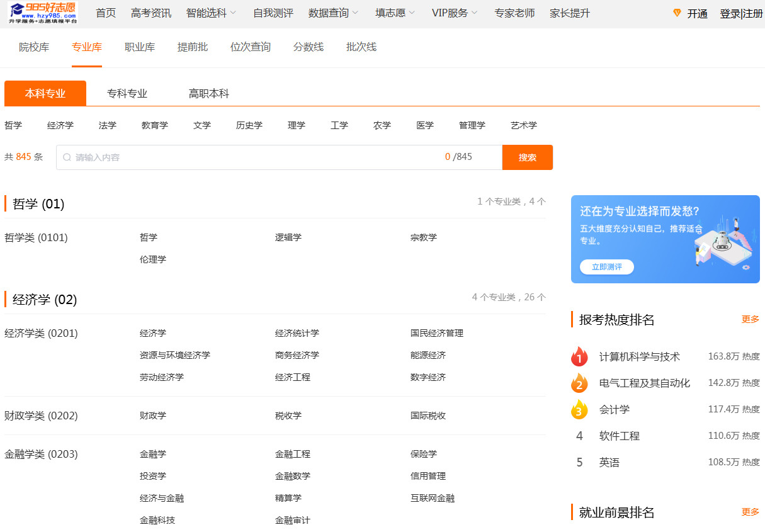Image resolution: width=765 pixels, height=532 pixels.
Task: Click the 开通 VIP link
Action: pyautogui.click(x=698, y=13)
